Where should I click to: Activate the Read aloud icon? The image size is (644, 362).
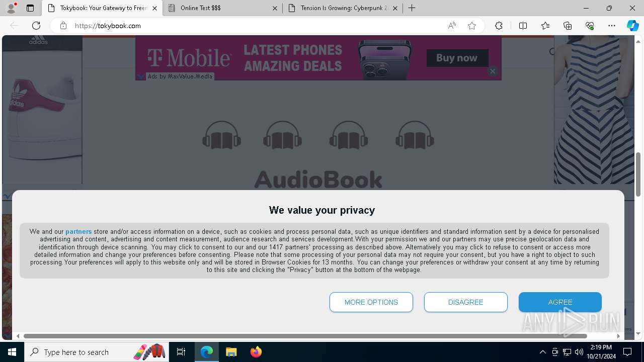452,26
